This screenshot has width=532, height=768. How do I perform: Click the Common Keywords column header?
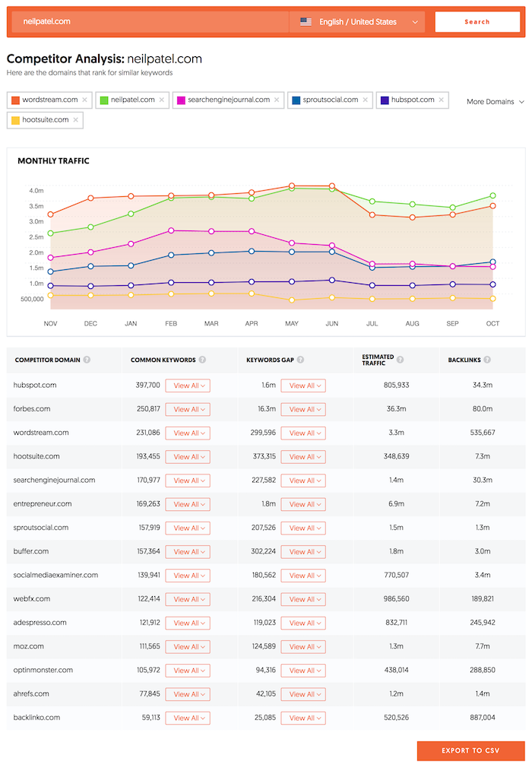tap(163, 360)
